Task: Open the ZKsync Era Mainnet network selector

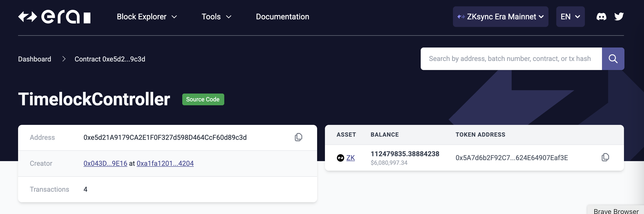Action: pyautogui.click(x=500, y=17)
